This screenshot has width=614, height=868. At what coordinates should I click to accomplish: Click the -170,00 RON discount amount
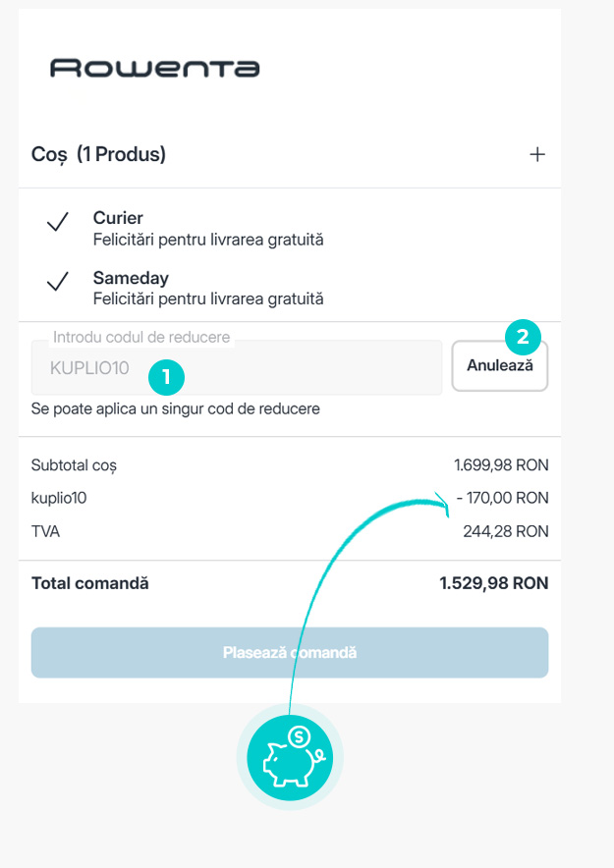(x=503, y=498)
